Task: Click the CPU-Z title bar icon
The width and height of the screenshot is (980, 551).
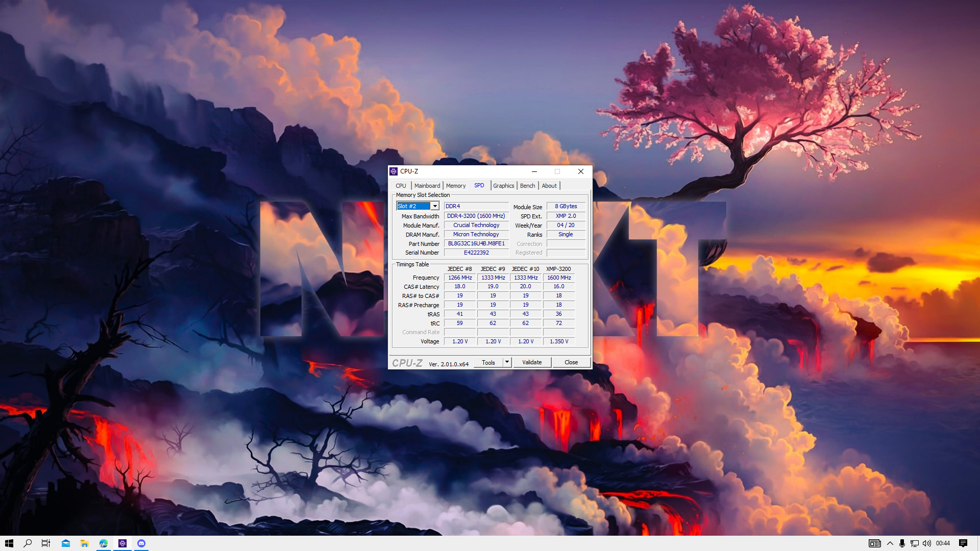Action: [394, 171]
